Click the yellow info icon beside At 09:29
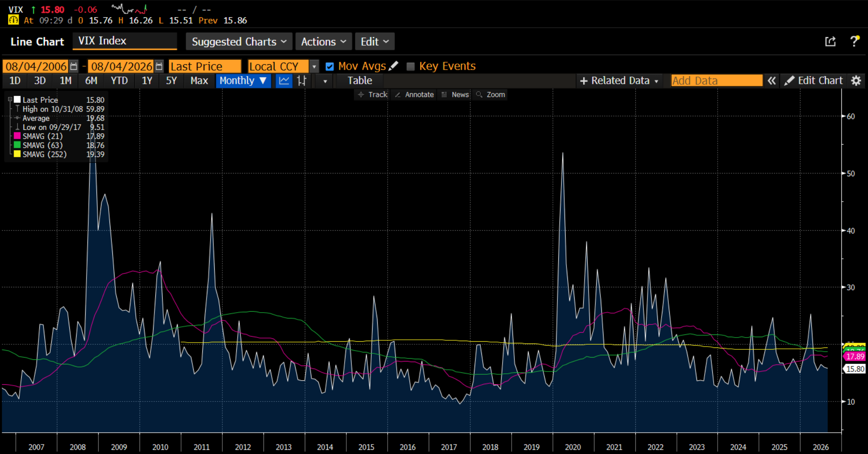This screenshot has height=454, width=868. coord(13,20)
